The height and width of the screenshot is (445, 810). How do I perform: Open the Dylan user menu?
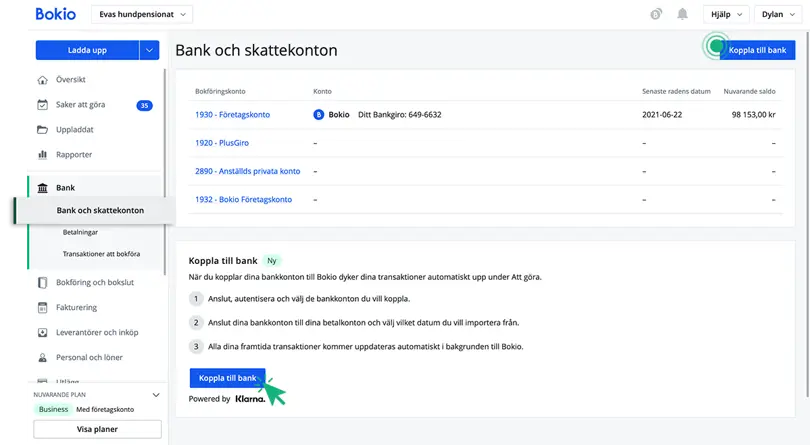click(778, 14)
